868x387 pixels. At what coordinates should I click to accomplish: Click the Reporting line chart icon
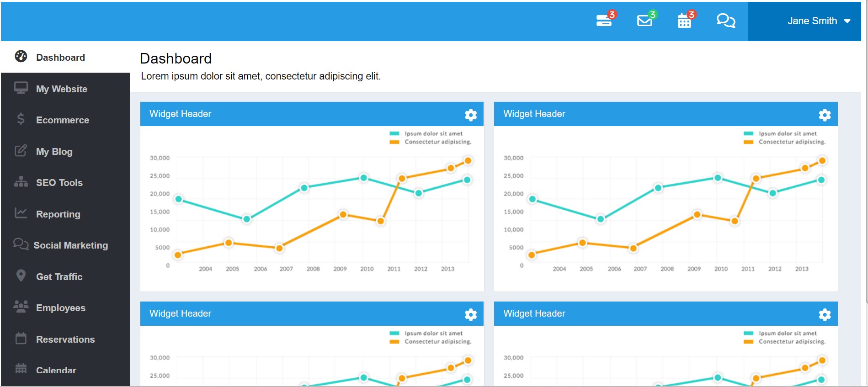point(21,213)
